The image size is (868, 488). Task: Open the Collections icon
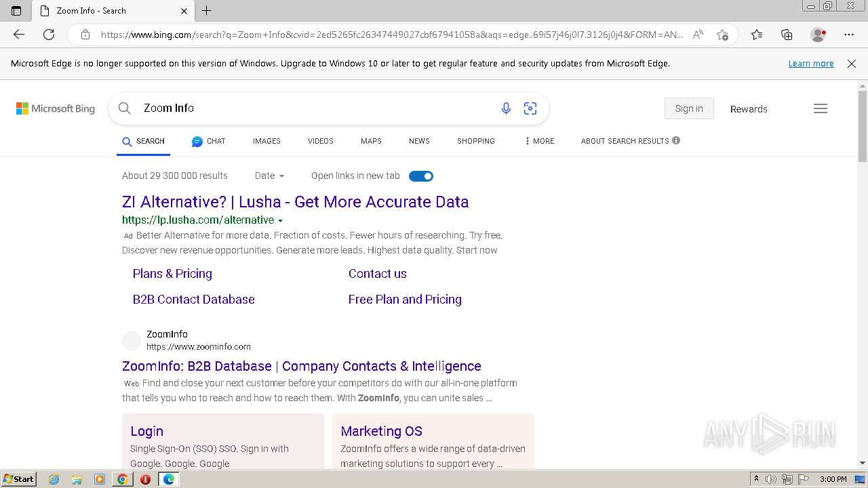(x=787, y=35)
